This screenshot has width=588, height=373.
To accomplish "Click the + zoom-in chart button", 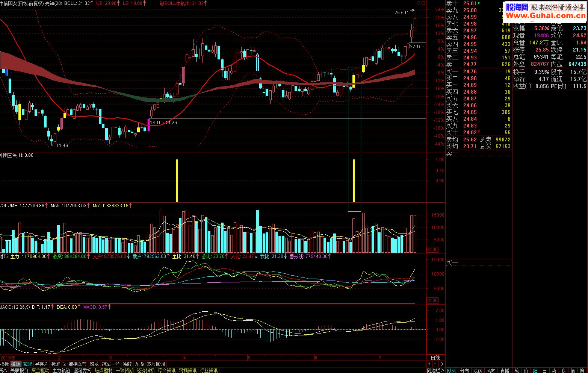I will pyautogui.click(x=429, y=364).
